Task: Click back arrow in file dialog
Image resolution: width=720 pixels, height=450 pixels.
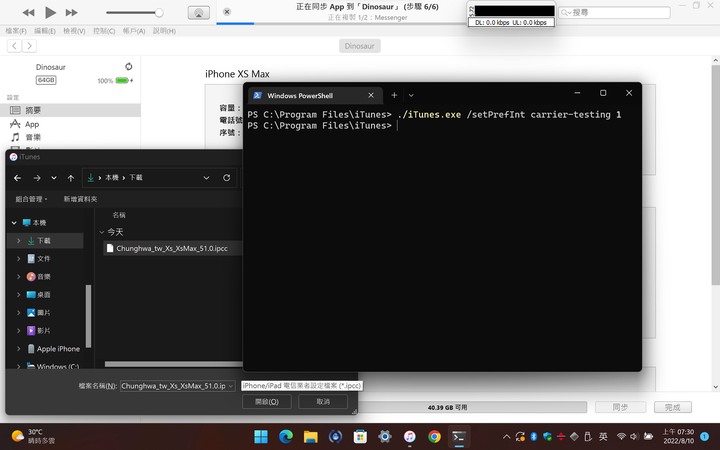Action: coord(17,178)
